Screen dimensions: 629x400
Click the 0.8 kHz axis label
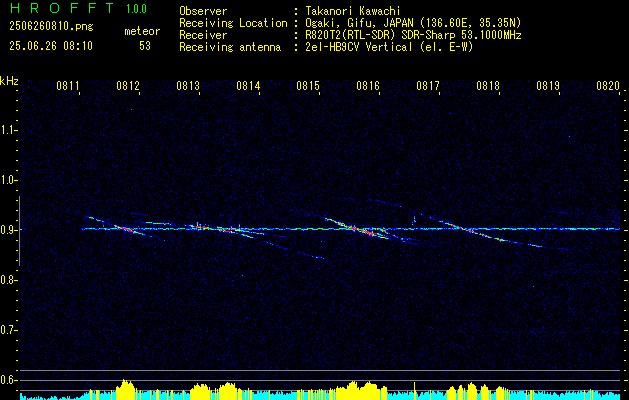[x=8, y=280]
